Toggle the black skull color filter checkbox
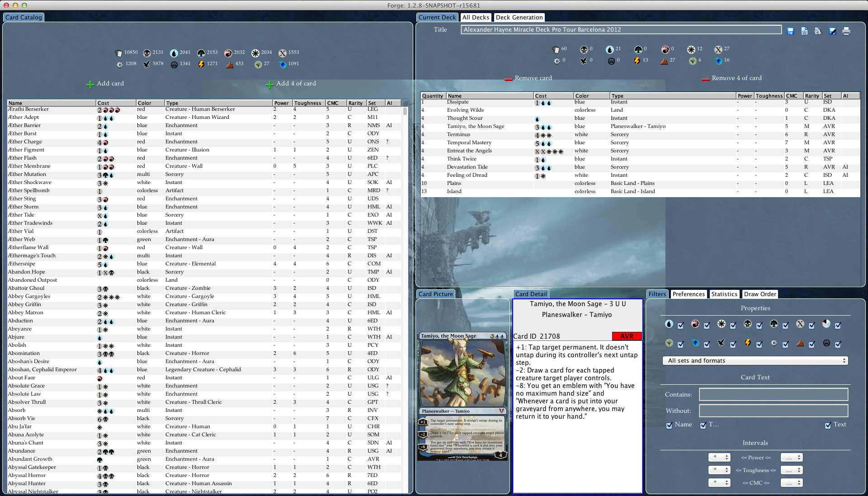 [x=759, y=326]
